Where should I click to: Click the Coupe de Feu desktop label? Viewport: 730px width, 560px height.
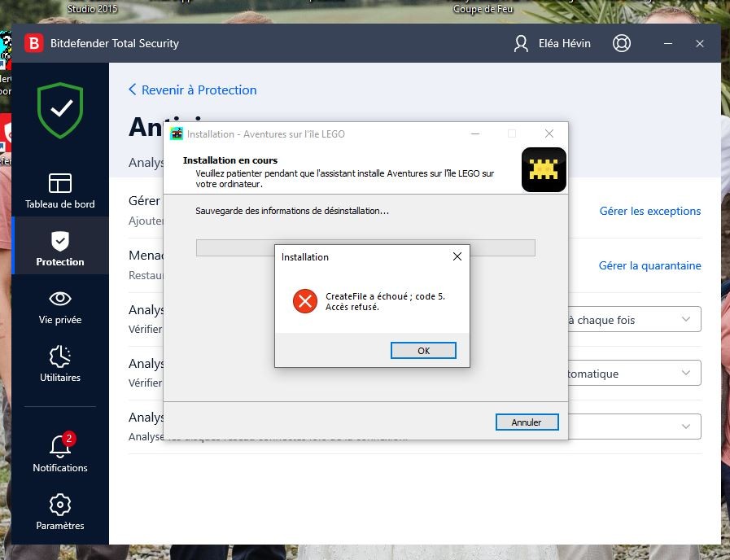tap(483, 8)
